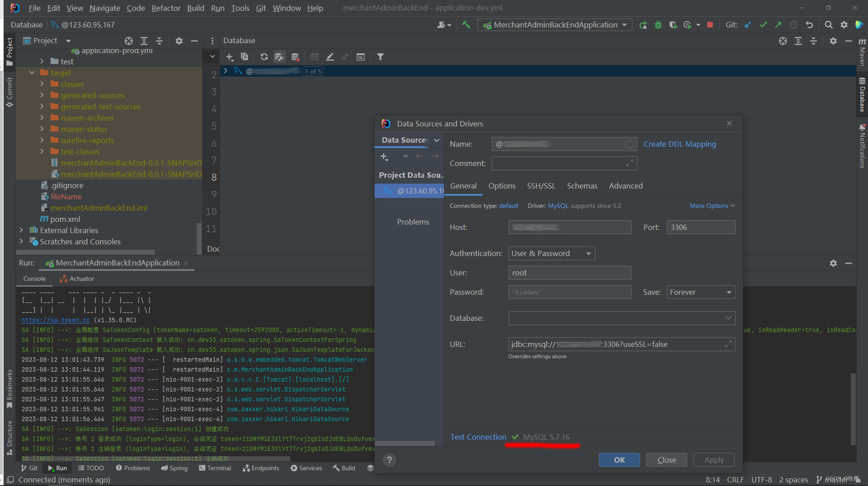
Task: Open the https://sa-token.cc link in console
Action: (x=56, y=320)
